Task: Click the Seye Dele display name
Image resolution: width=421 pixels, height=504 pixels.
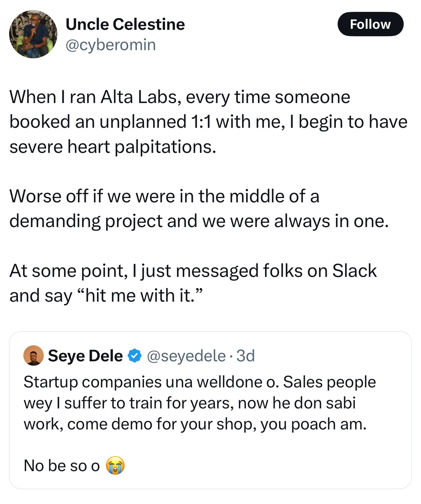Action: [x=85, y=356]
